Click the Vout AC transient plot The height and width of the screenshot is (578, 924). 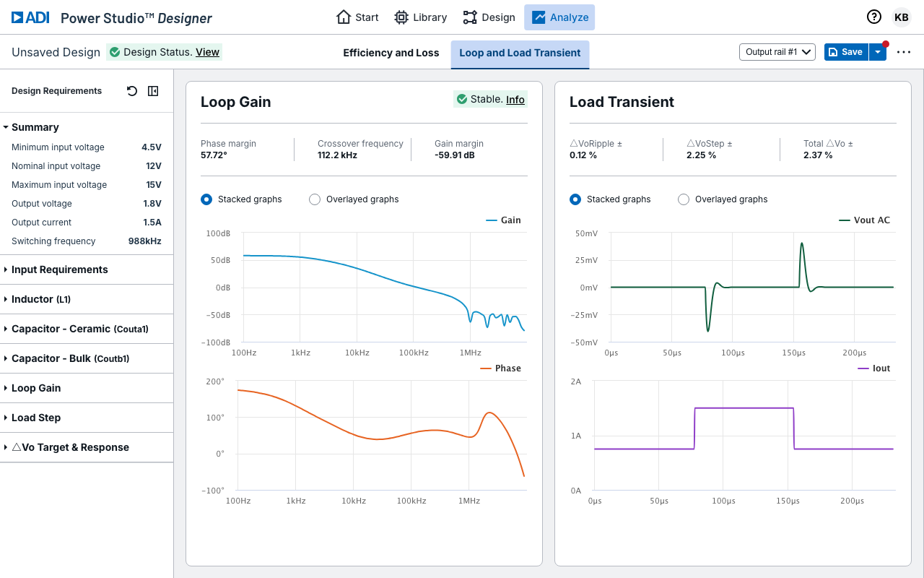coord(752,288)
